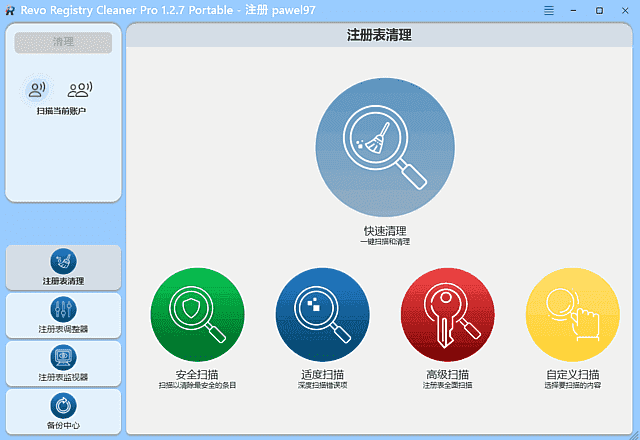Viewport: 640px width, 440px height.
Task: Click the 扫描当前账户 label
Action: click(x=61, y=111)
